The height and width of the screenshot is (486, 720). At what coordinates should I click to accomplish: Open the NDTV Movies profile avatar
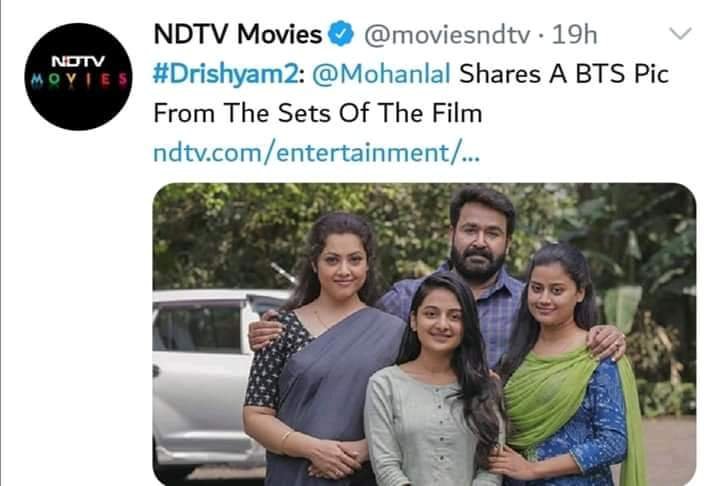pyautogui.click(x=79, y=77)
